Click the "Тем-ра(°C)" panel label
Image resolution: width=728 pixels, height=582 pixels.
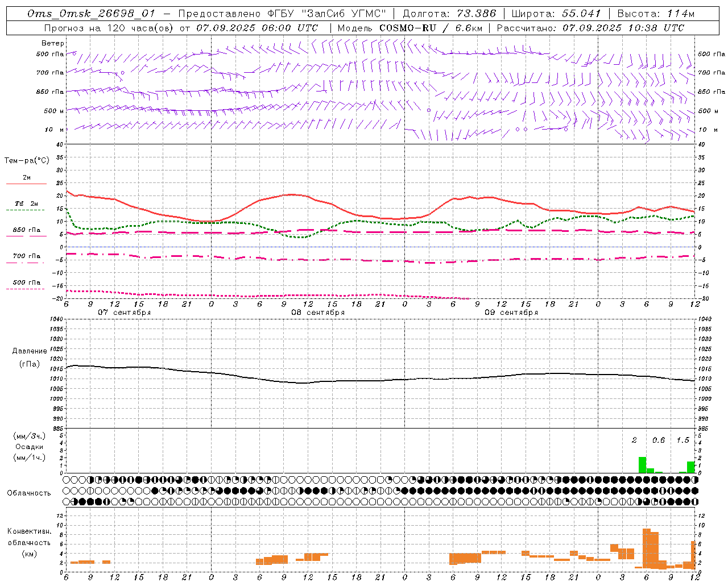point(27,161)
